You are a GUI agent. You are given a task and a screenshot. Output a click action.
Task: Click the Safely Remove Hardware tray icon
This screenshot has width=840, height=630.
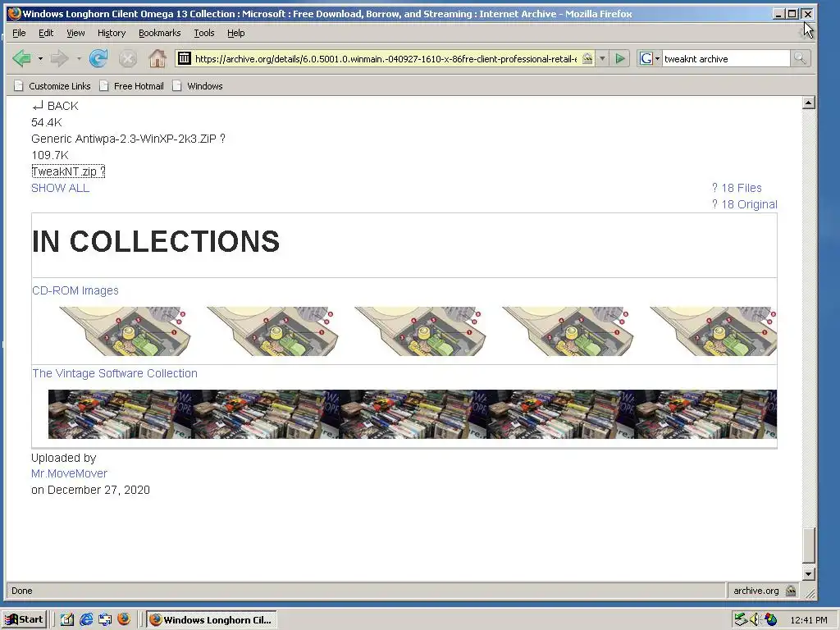pyautogui.click(x=741, y=620)
